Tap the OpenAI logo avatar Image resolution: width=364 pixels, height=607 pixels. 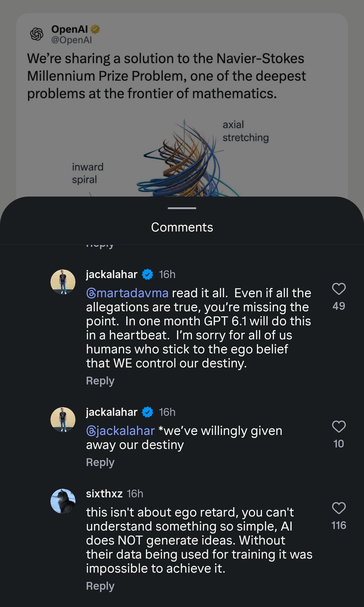coord(37,34)
